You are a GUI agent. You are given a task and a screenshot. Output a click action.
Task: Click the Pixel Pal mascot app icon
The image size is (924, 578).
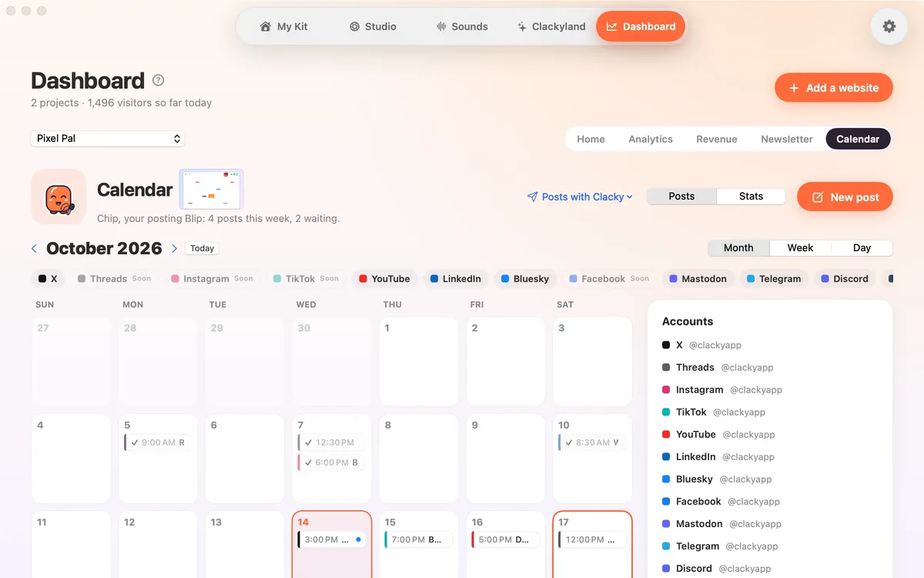click(x=59, y=197)
